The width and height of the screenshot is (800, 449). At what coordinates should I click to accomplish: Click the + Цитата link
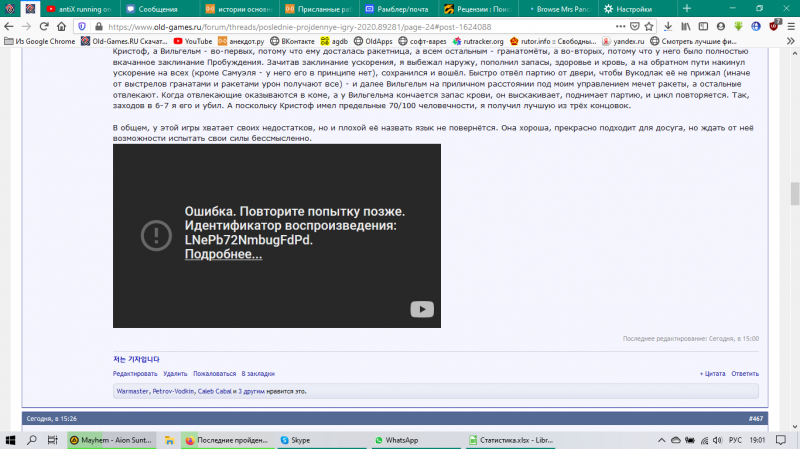pos(712,374)
